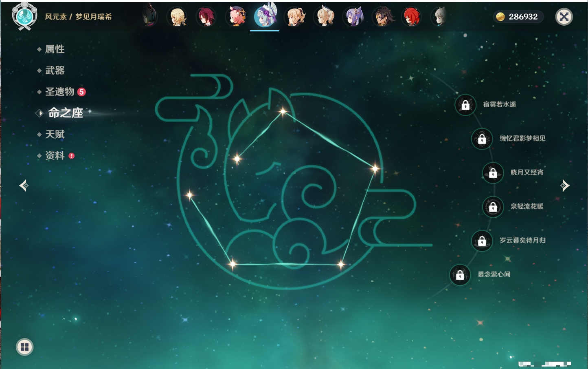Choose the pink-haired character with cap avatar
The image size is (588, 369).
pyautogui.click(x=236, y=17)
